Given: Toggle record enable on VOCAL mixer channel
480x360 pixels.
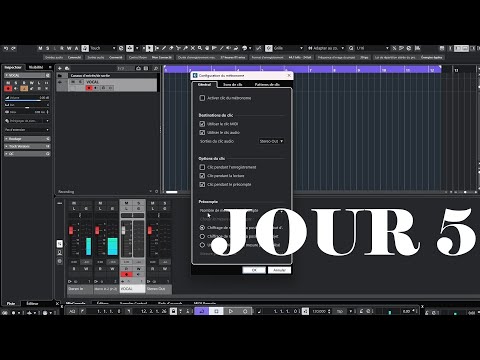Looking at the screenshot, I should [x=126, y=274].
